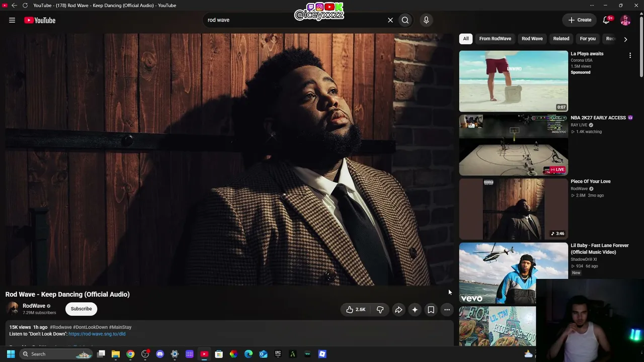The height and width of the screenshot is (362, 644).
Task: Clear the search box with the X
Action: coord(390,20)
